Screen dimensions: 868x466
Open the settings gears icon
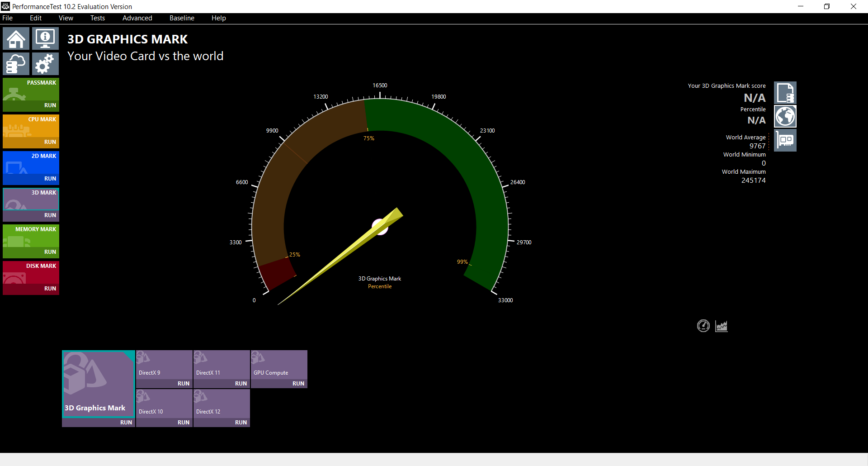pyautogui.click(x=45, y=64)
